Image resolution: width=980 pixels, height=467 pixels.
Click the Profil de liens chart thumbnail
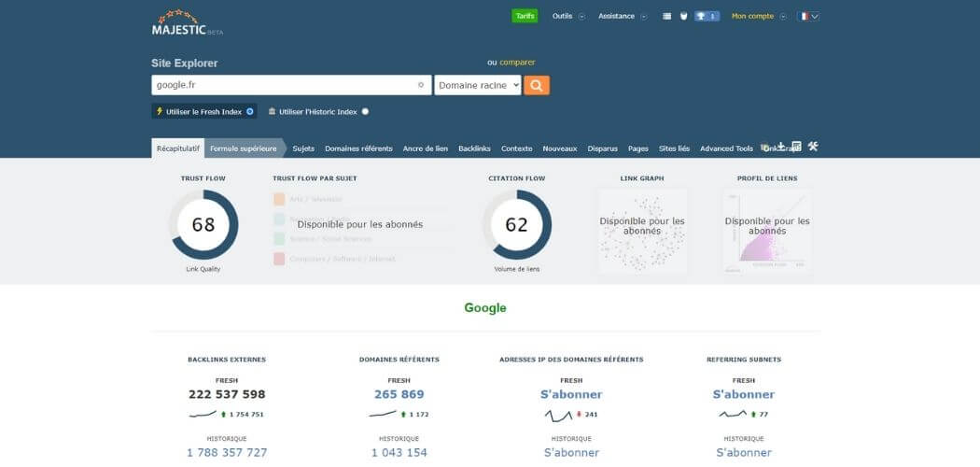(767, 232)
